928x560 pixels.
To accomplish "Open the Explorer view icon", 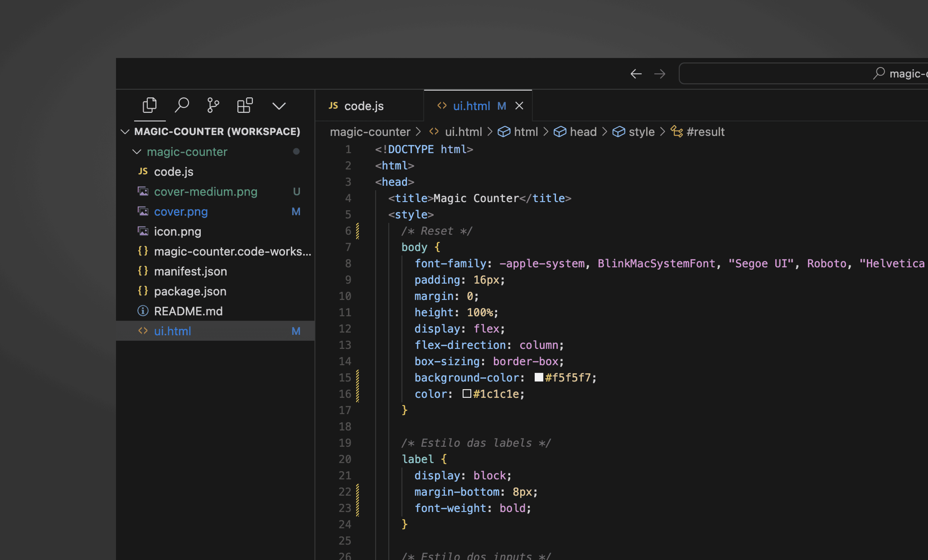I will [150, 105].
